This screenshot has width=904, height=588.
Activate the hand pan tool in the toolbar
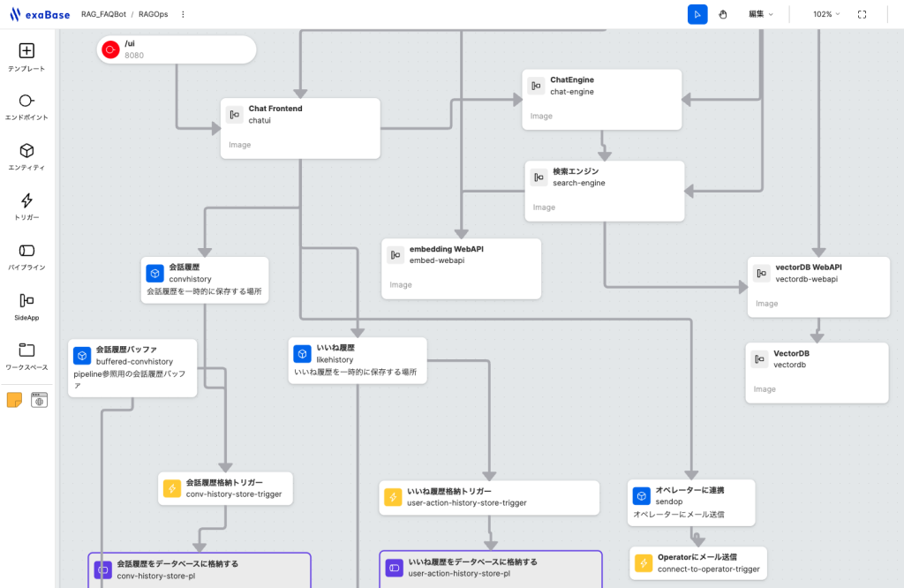(x=723, y=14)
